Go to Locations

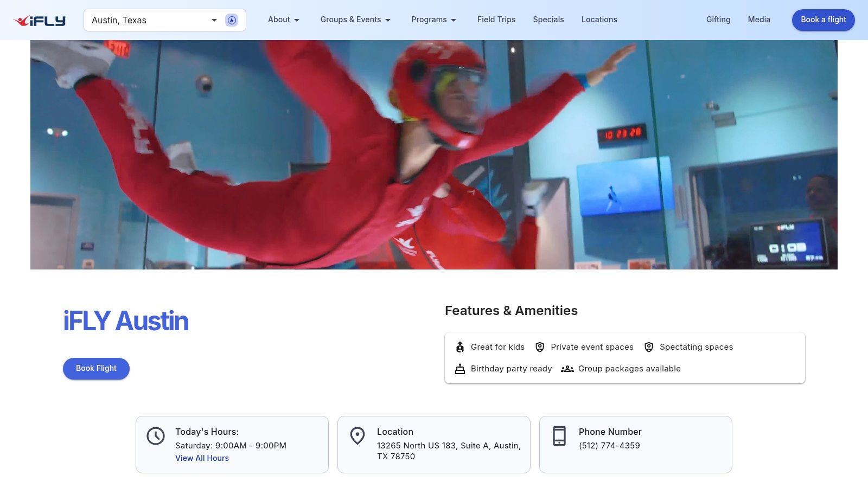(x=599, y=20)
